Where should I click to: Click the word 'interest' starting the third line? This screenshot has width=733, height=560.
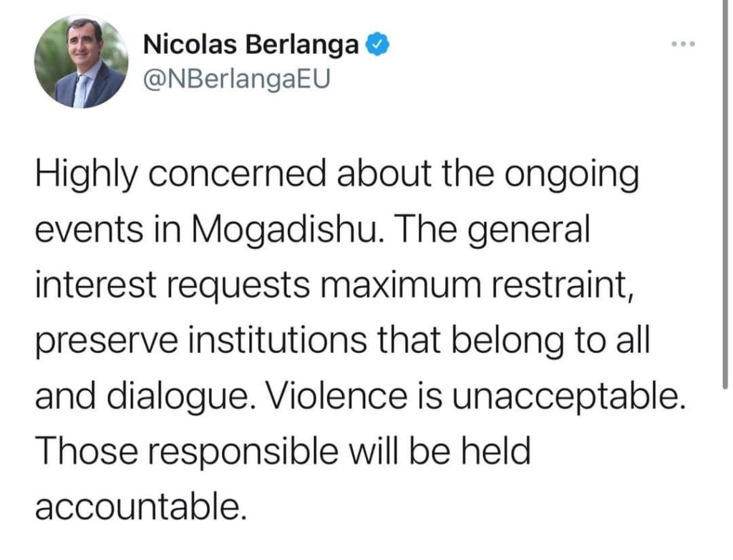[x=96, y=286]
